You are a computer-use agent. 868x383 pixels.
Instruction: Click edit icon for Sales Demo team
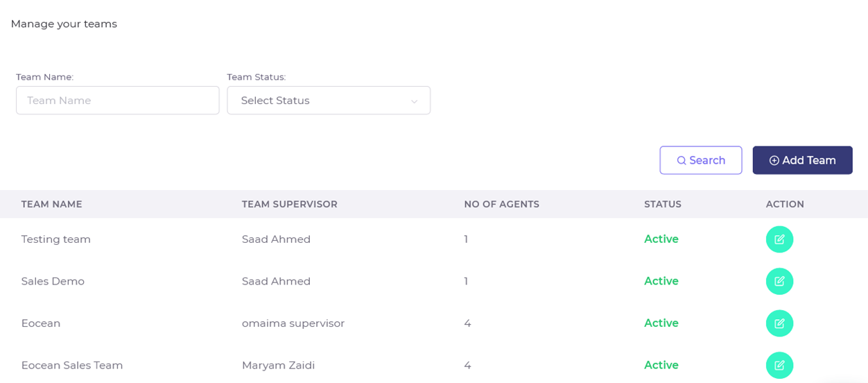[779, 281]
